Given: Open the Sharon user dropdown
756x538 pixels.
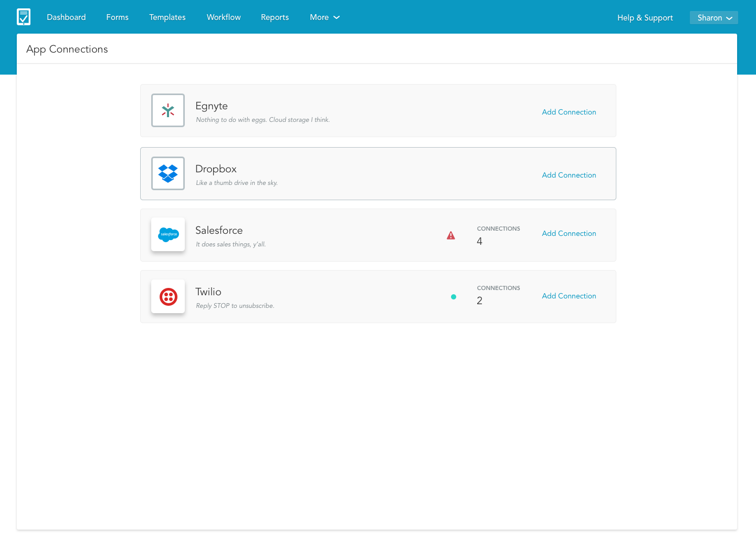Looking at the screenshot, I should click(x=713, y=18).
